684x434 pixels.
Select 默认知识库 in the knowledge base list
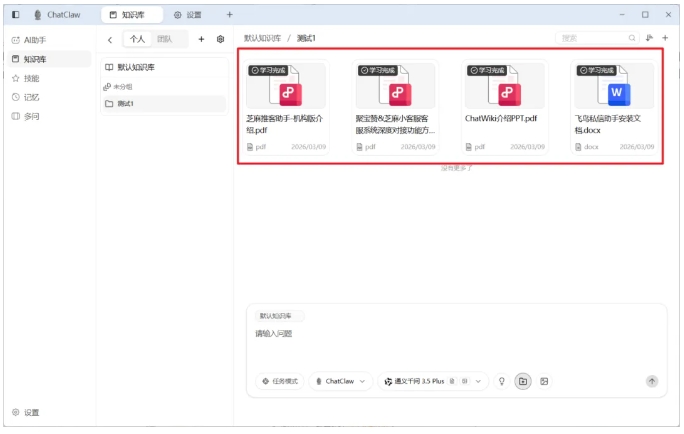tap(164, 67)
